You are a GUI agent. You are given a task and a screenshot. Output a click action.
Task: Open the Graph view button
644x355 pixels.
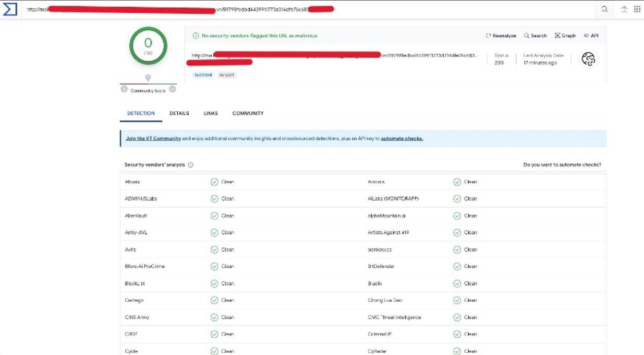tap(565, 35)
